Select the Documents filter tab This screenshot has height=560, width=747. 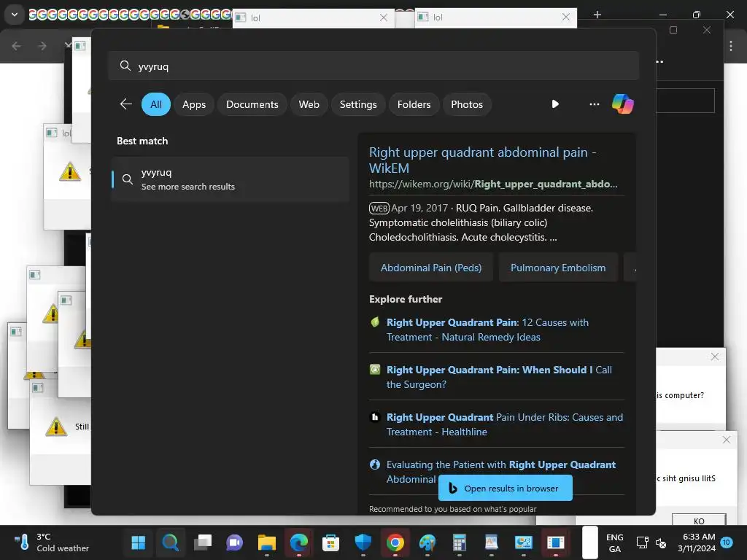pyautogui.click(x=252, y=104)
